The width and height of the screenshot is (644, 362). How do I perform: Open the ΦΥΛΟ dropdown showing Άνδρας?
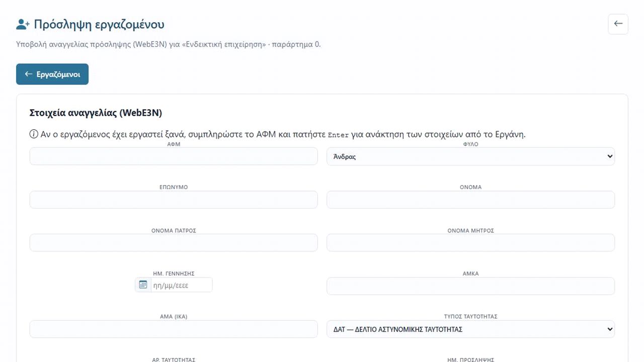tap(470, 156)
